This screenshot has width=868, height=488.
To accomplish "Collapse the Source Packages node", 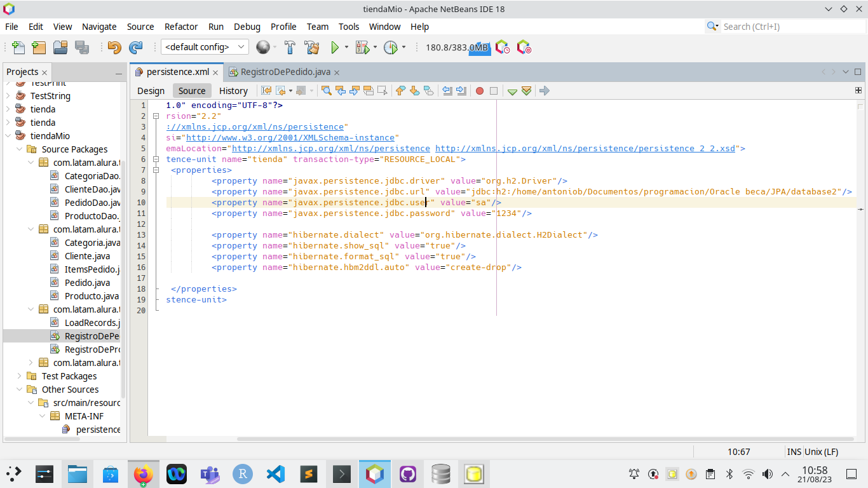I will tap(20, 149).
